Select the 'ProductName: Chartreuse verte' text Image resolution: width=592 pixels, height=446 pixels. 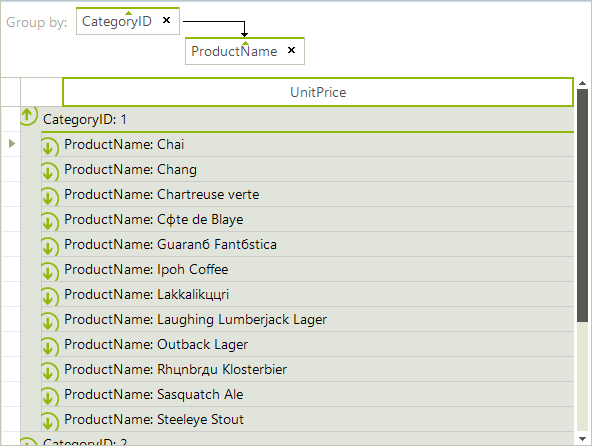[162, 194]
